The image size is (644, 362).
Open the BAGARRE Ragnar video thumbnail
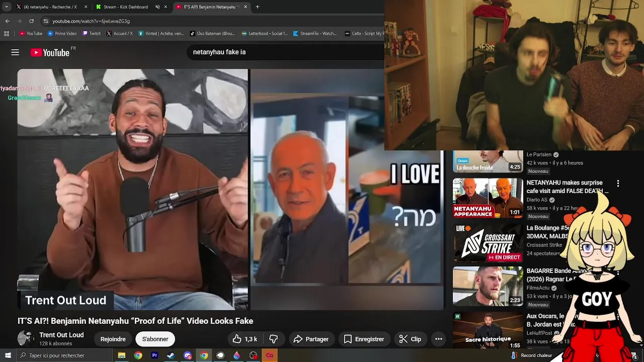(488, 286)
